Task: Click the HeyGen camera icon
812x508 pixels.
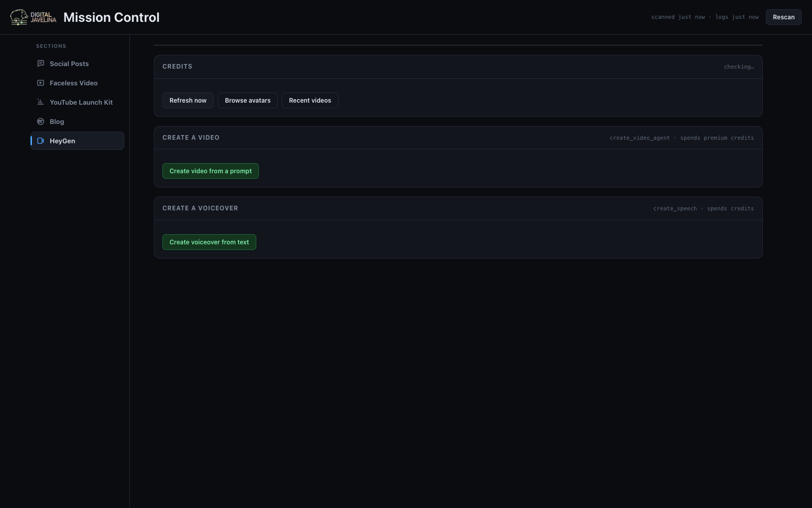Action: coord(41,141)
